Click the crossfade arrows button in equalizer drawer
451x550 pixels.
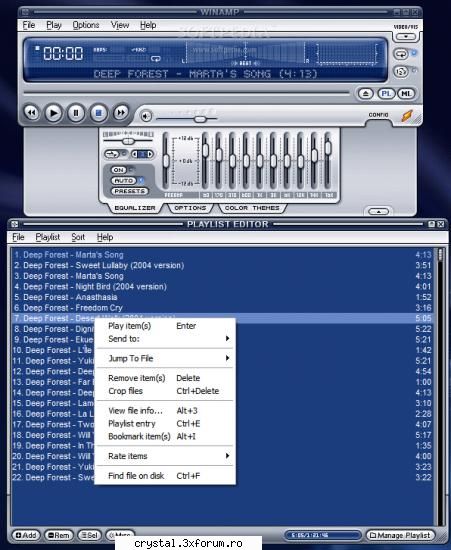tap(112, 154)
